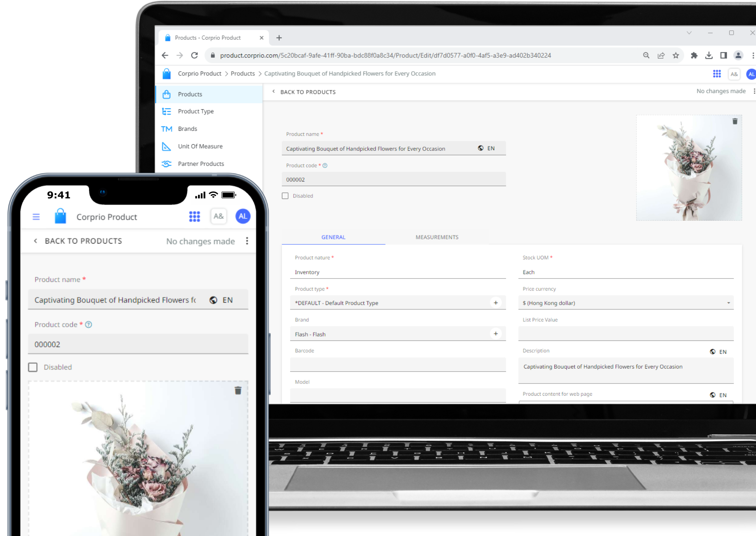Open Unit Of Measure in the sidebar
Viewport: 756px width, 536px height.
click(x=209, y=146)
